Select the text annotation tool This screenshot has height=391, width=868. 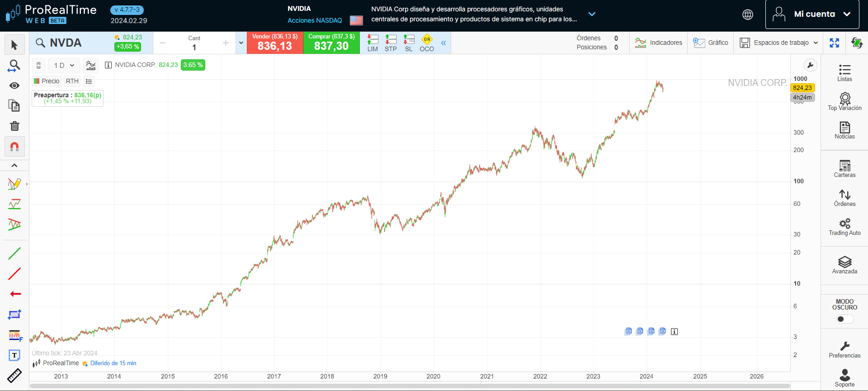(x=14, y=355)
